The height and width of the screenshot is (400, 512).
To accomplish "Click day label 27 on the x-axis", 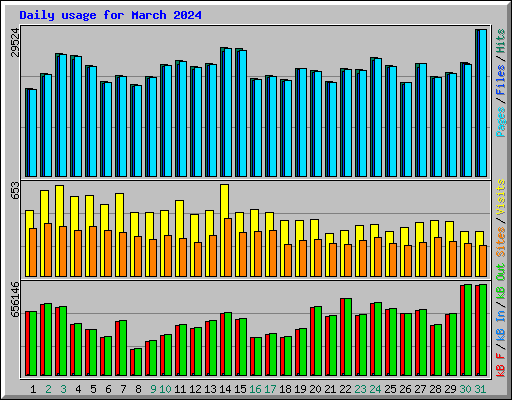I will pos(420,389).
